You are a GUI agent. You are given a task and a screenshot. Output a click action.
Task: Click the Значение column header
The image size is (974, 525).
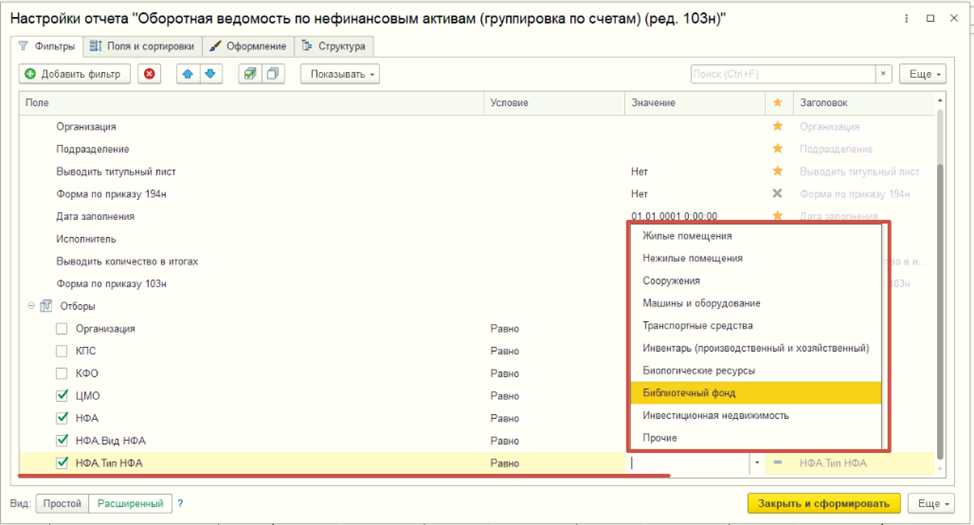695,103
